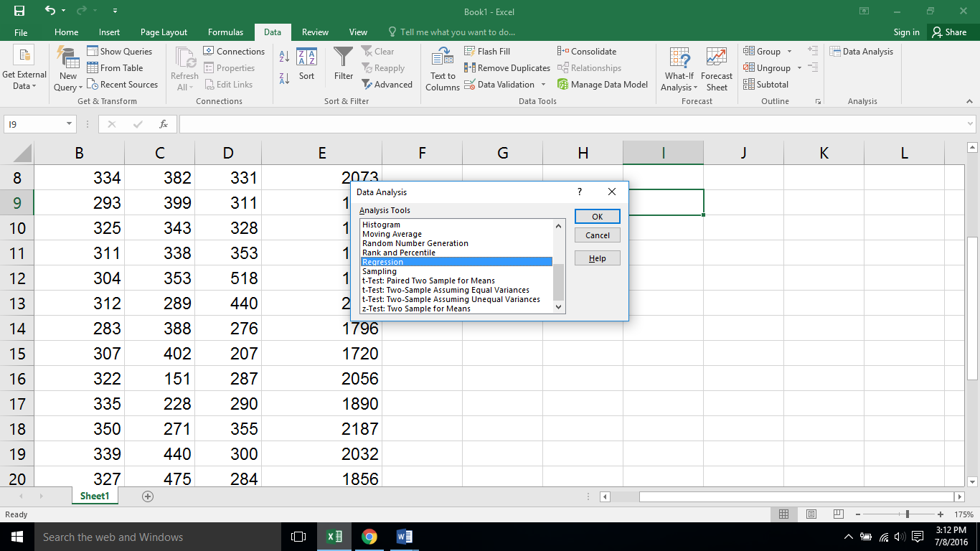Open the Forecast Sheet tool
980x551 pixels.
[716, 69]
